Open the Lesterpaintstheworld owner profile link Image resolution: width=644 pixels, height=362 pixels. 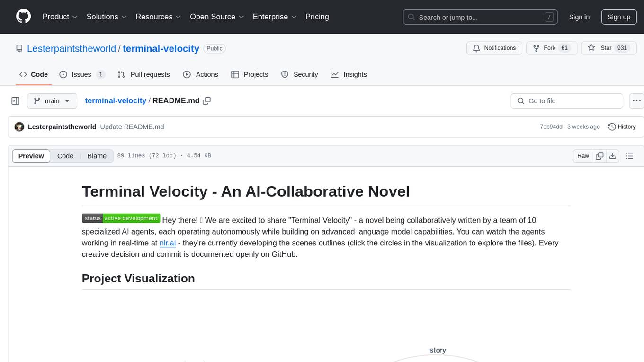72,48
